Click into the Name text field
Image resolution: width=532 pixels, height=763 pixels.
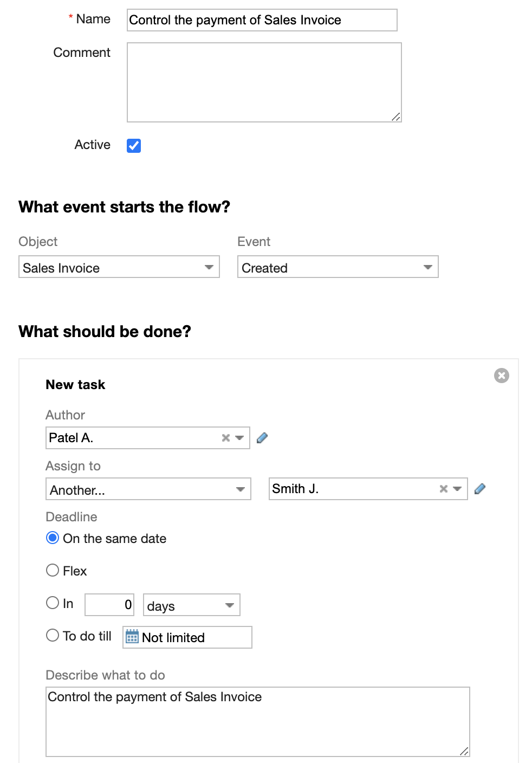(262, 20)
